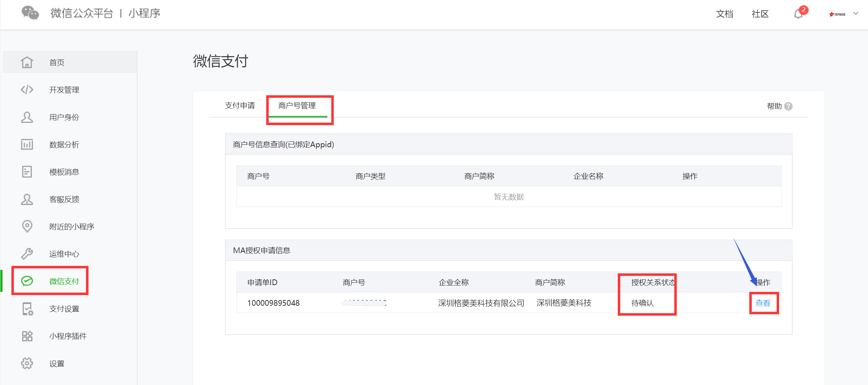Click the 待确认 status cell

click(x=642, y=303)
